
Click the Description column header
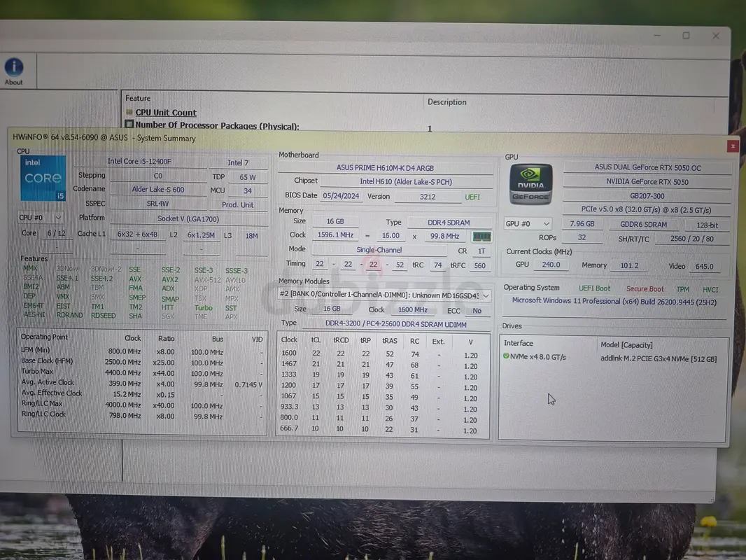446,101
